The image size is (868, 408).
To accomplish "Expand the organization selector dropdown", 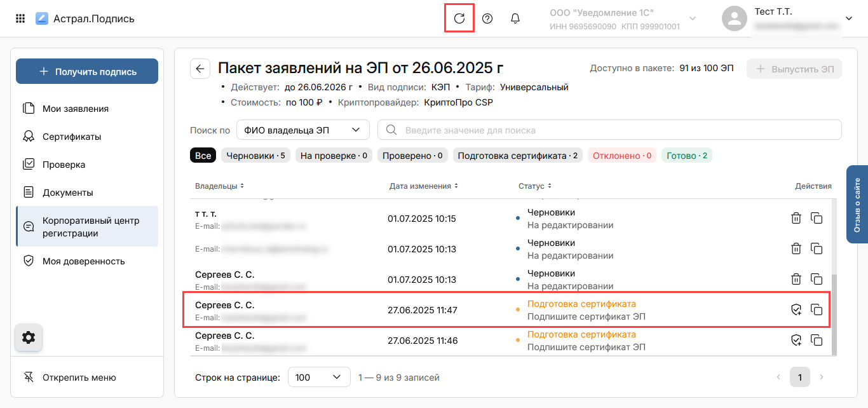I will (693, 18).
